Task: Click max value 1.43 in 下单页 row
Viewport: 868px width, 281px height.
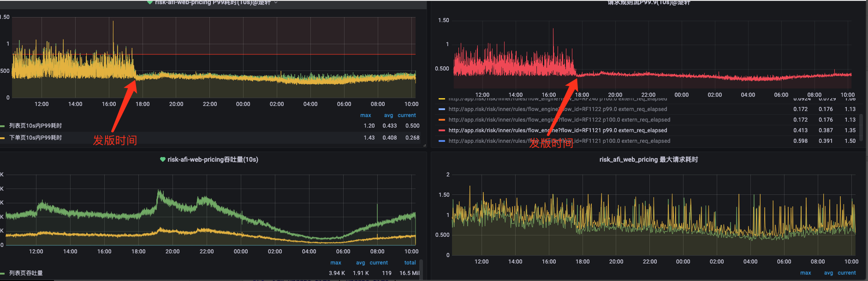Action: point(369,138)
